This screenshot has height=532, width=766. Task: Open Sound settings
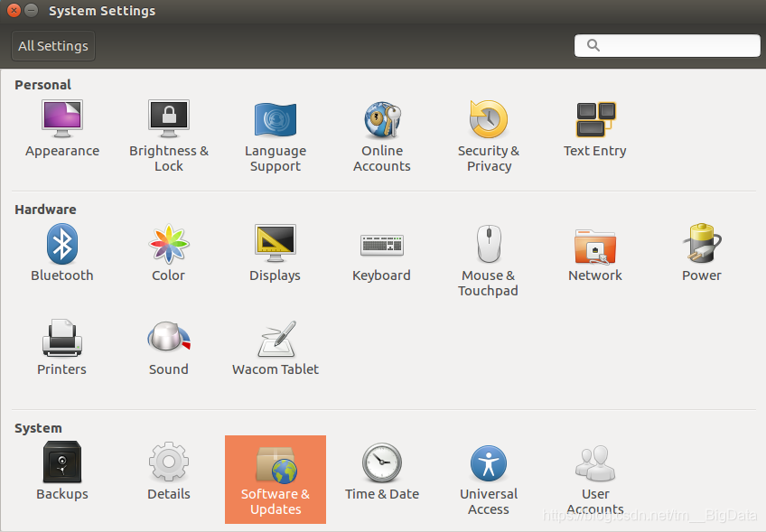[x=169, y=348]
